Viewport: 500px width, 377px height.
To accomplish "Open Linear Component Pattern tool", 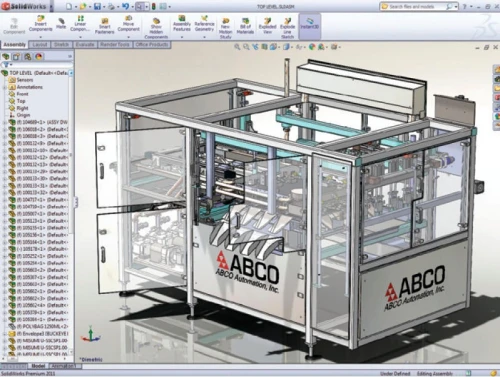I will (x=80, y=23).
